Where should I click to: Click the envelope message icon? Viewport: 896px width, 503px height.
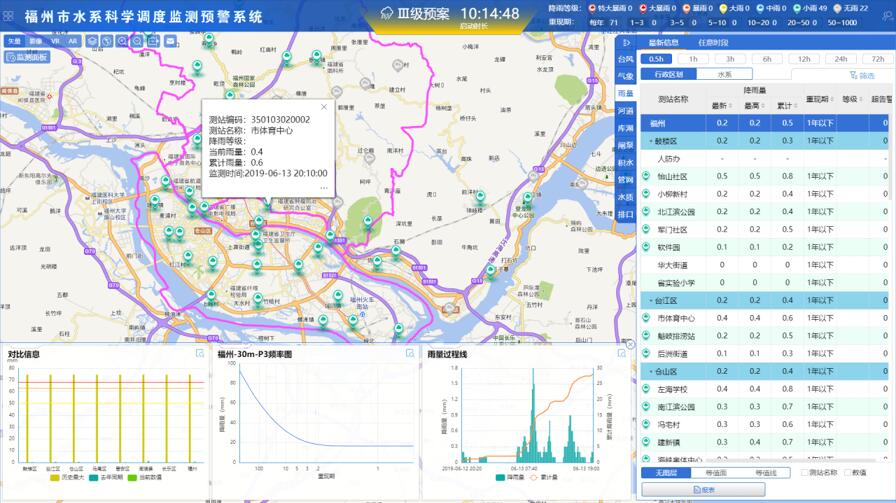coord(170,41)
